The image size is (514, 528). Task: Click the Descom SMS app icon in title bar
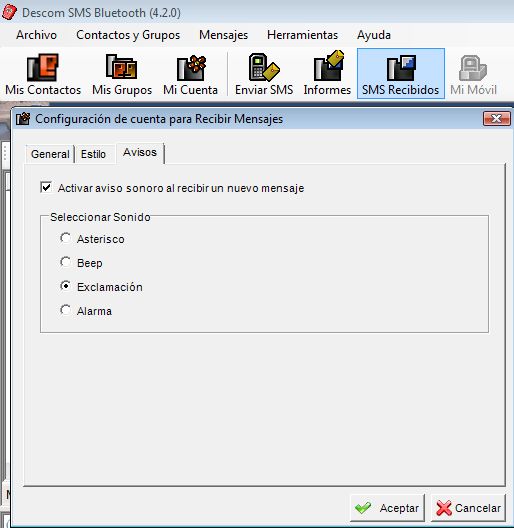[x=9, y=12]
